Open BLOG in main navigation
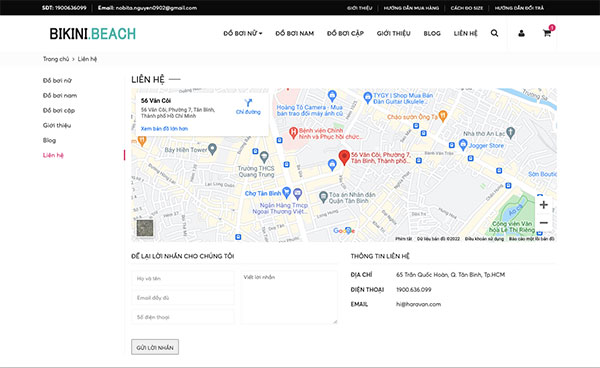The height and width of the screenshot is (368, 600). [x=432, y=34]
